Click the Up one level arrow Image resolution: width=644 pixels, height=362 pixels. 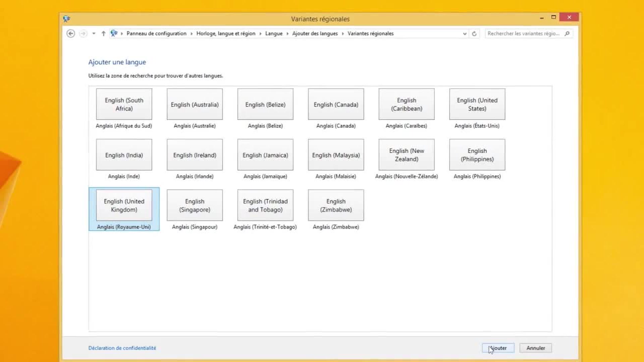[x=103, y=34]
